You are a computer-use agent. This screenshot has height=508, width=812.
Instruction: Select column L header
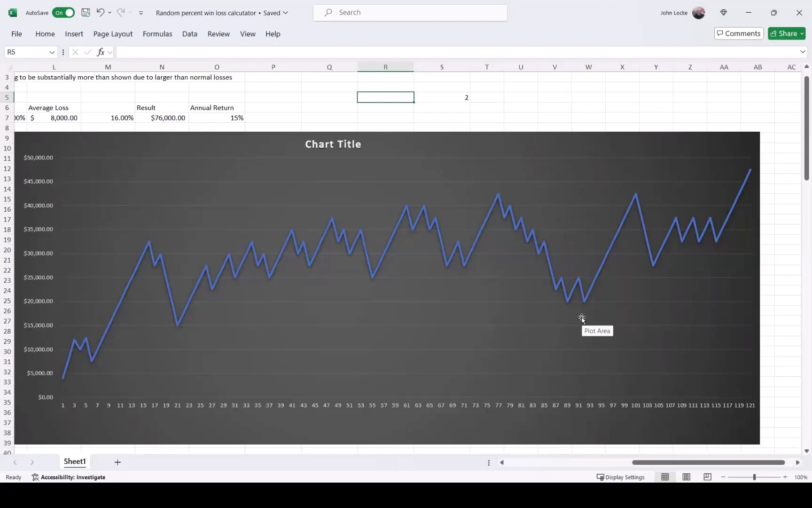coord(54,67)
